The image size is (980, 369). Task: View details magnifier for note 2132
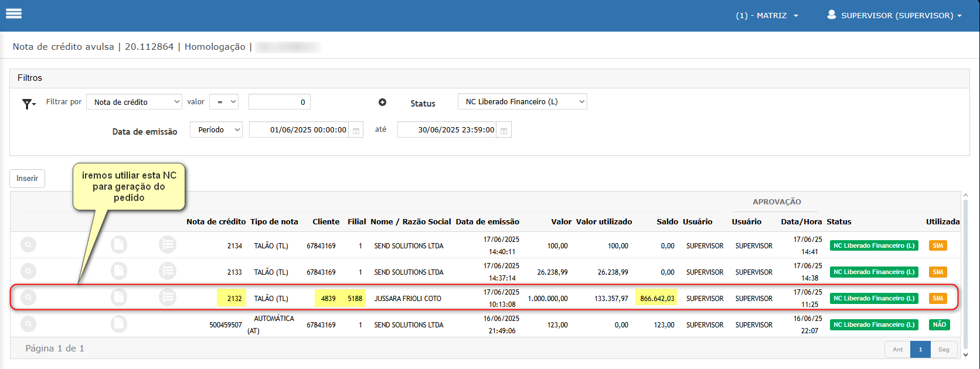coord(28,298)
